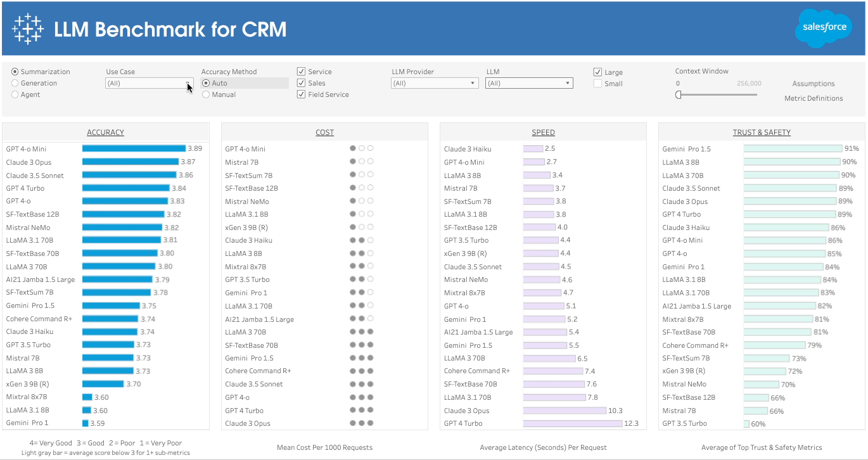Select the Manual accuracy method

click(206, 94)
